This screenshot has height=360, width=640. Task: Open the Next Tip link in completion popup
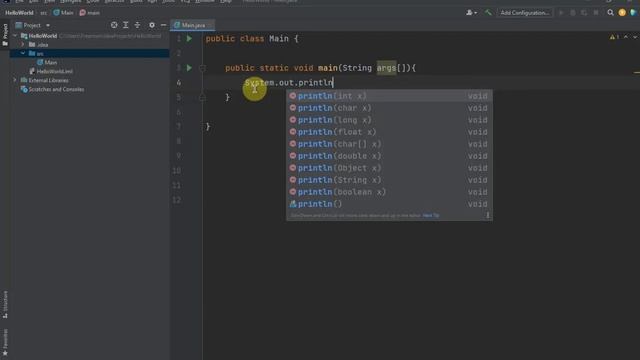[x=431, y=215]
